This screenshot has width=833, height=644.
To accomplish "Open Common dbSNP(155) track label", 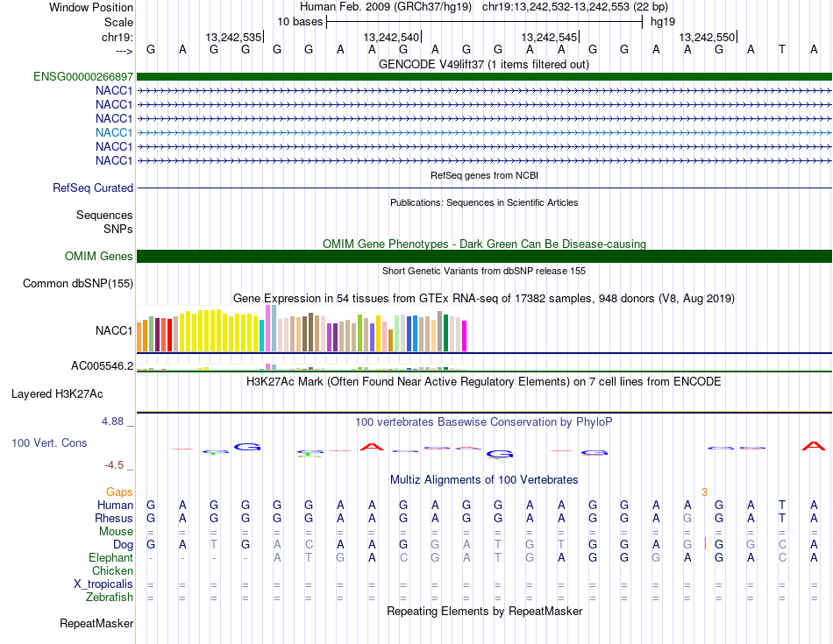I will pyautogui.click(x=78, y=283).
